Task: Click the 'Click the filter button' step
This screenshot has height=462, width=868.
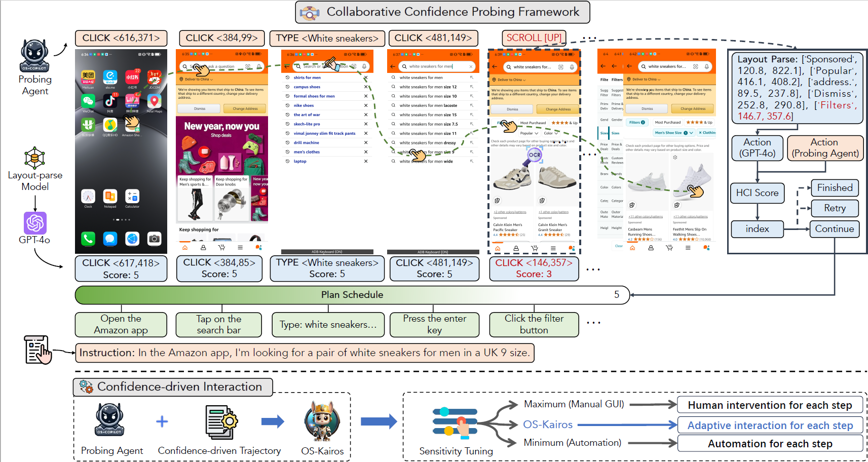Action: point(534,325)
